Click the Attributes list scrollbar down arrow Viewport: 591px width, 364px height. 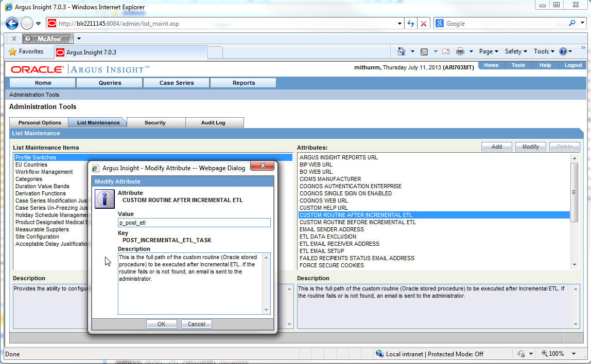575,265
